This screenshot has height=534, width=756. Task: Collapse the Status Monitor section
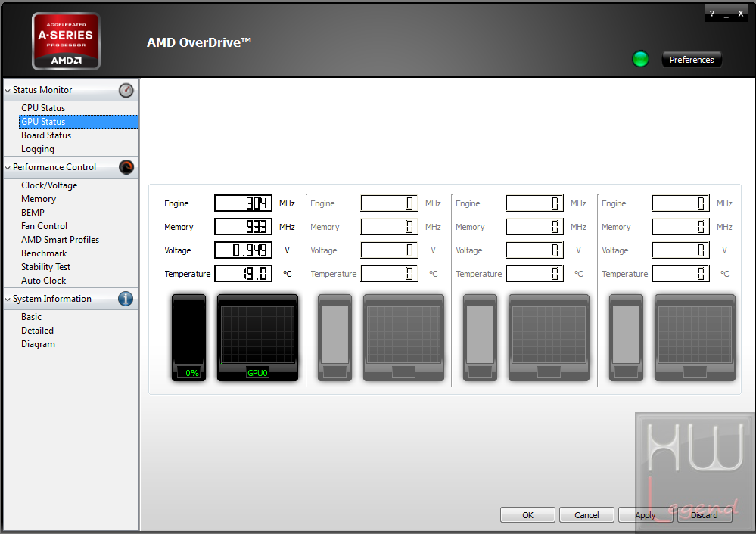pos(8,90)
